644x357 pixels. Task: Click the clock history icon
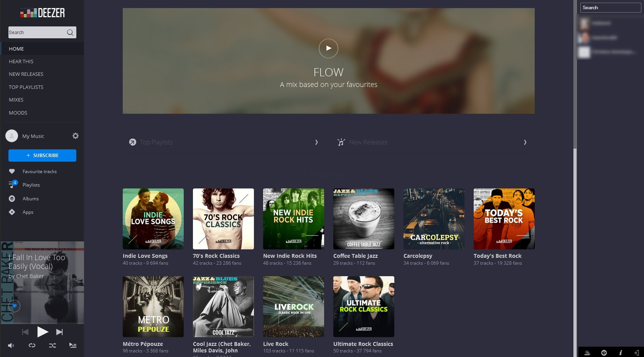(604, 353)
